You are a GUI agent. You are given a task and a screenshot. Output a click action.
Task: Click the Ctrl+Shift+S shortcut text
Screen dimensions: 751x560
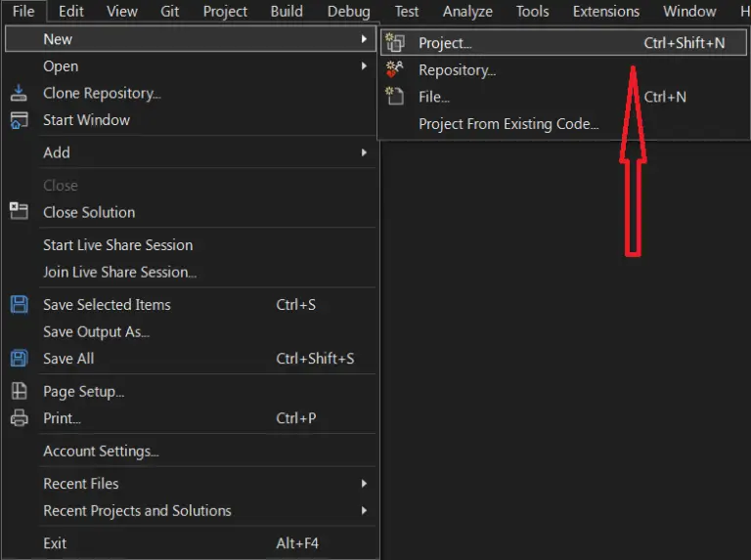315,359
